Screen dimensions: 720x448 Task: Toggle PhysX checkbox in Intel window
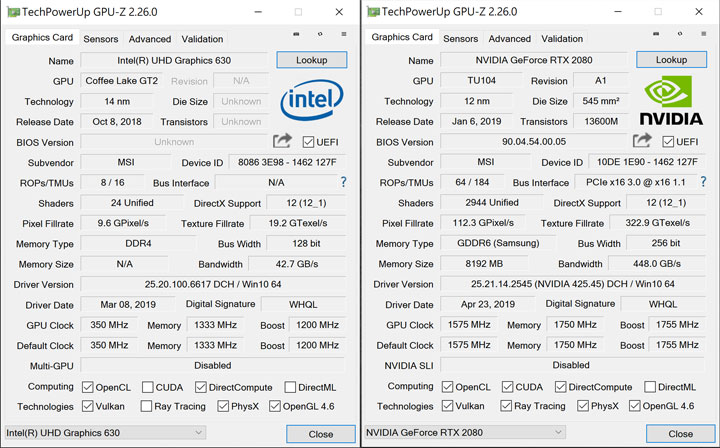pos(223,406)
